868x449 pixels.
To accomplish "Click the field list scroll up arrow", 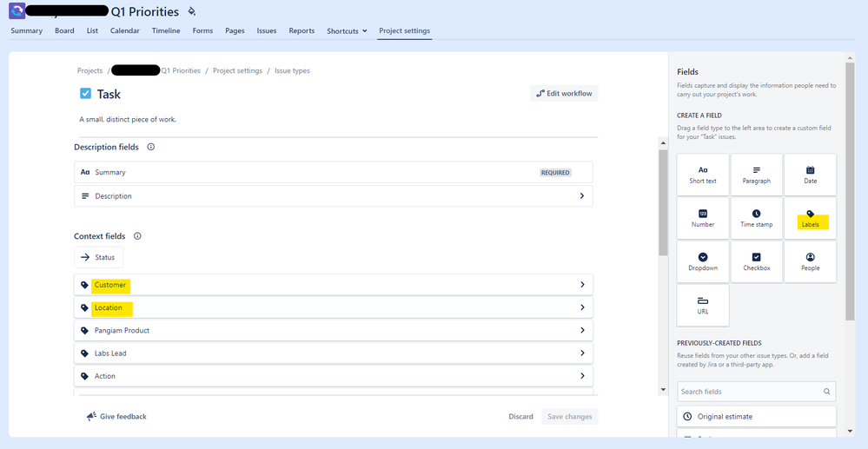I will pyautogui.click(x=663, y=142).
